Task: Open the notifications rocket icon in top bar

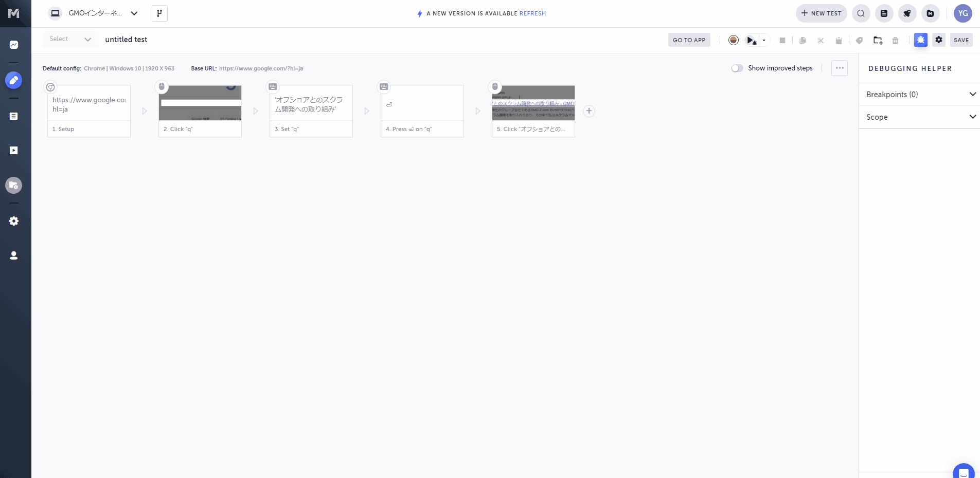Action: [x=907, y=13]
